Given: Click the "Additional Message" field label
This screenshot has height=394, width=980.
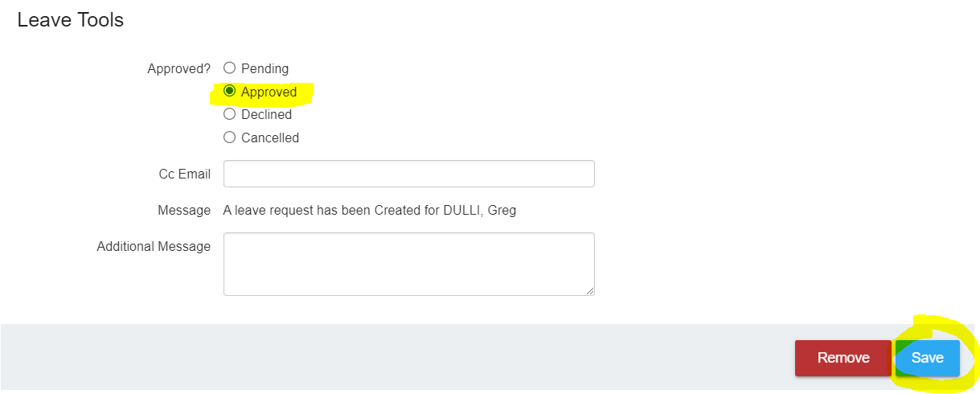Looking at the screenshot, I should [154, 247].
